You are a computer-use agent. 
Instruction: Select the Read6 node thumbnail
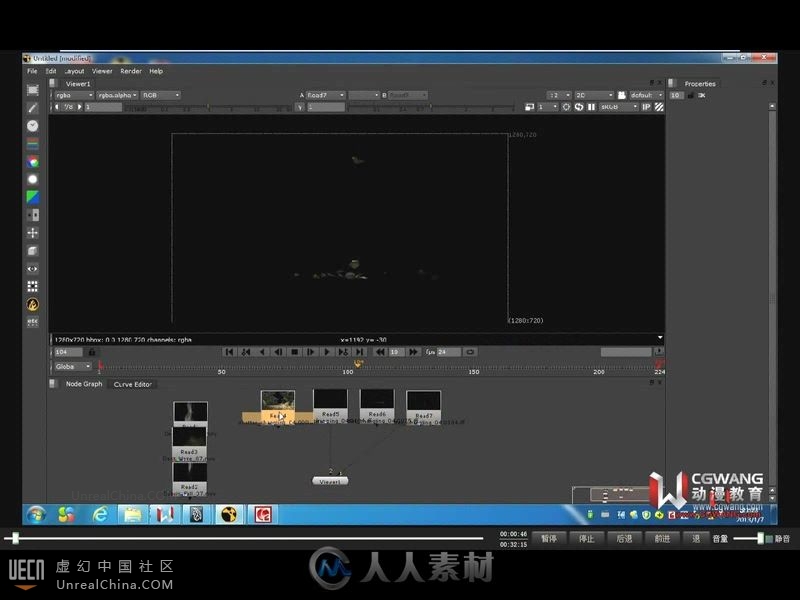point(377,398)
